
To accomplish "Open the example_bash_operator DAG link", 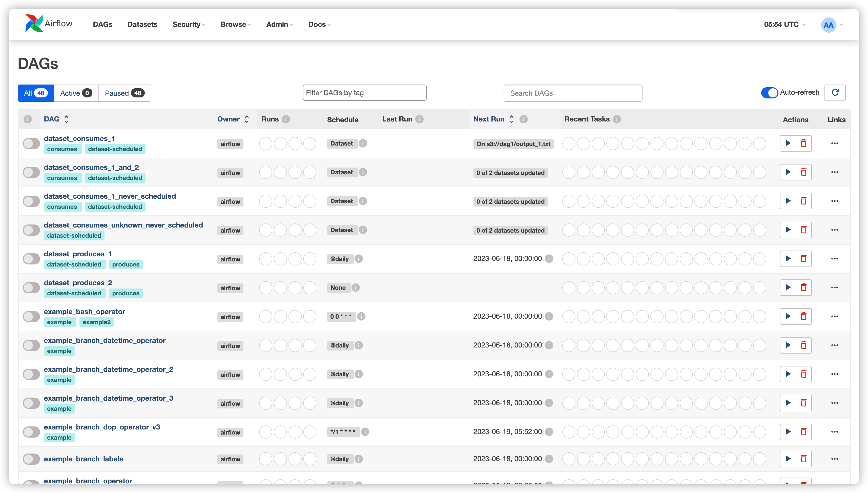I will [x=84, y=312].
